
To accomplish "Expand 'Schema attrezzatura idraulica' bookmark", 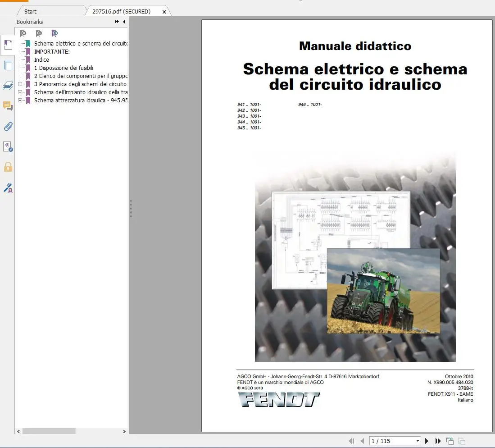I will (x=20, y=100).
